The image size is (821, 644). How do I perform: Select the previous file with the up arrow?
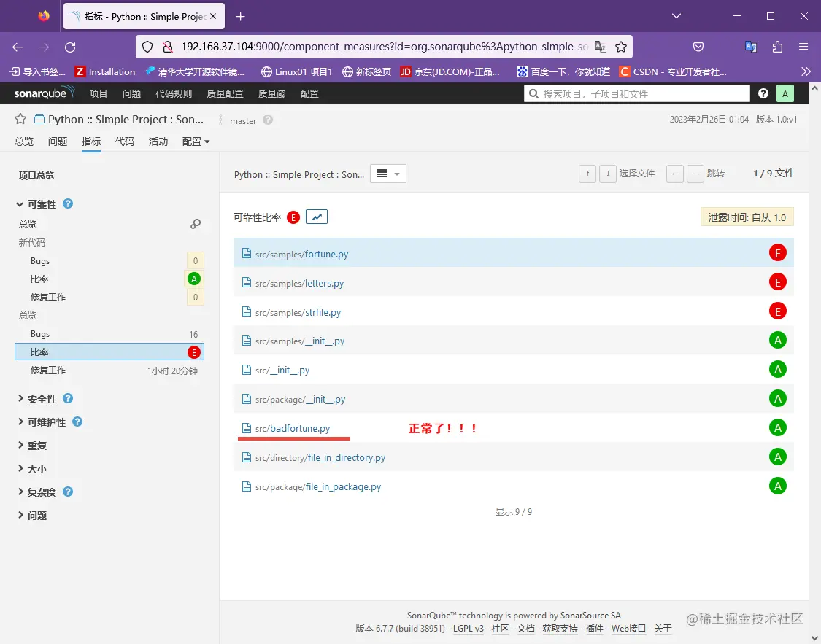[587, 174]
